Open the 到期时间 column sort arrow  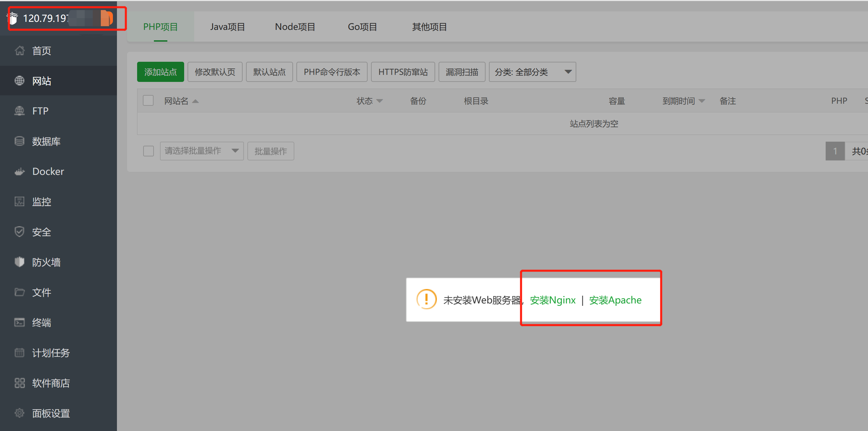[x=702, y=101]
